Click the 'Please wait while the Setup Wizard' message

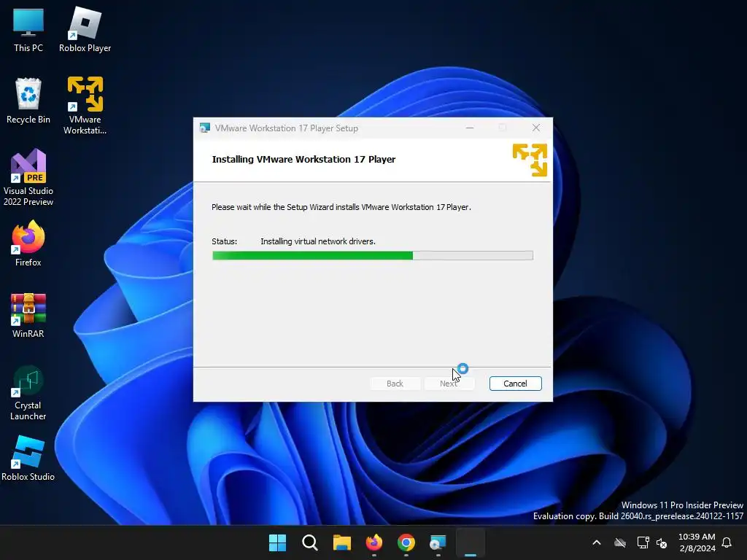tap(341, 207)
